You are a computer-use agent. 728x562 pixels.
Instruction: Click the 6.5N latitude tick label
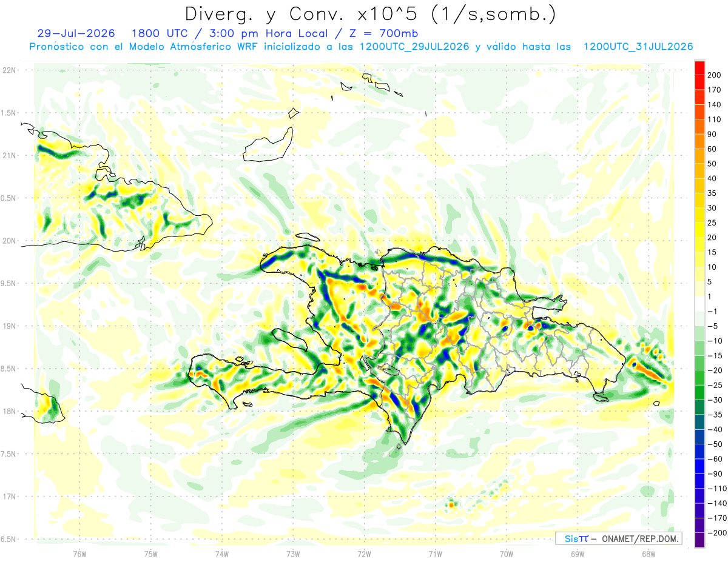8,539
